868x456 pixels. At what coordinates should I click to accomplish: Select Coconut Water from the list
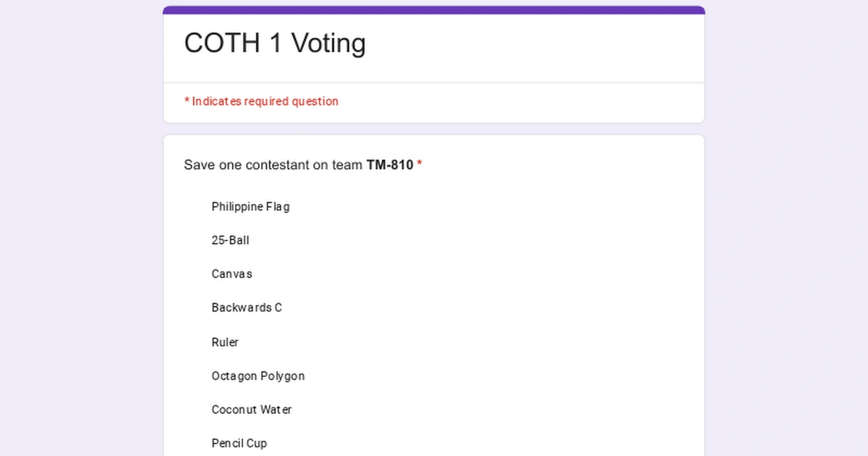(251, 410)
